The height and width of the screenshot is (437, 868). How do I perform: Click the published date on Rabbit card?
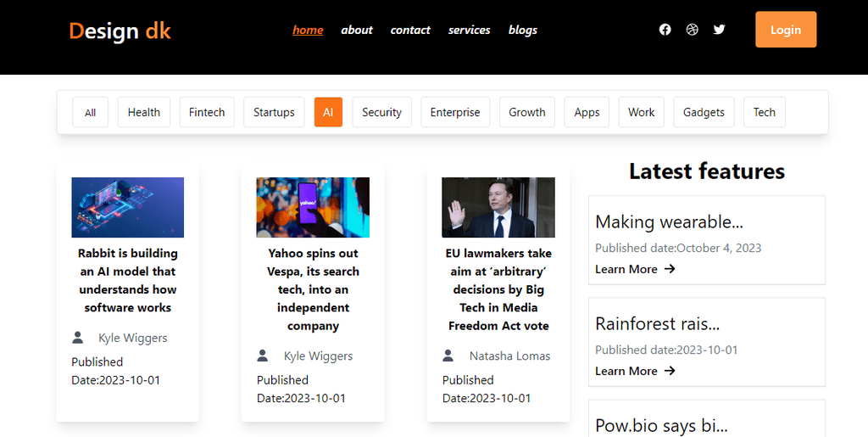(x=115, y=371)
